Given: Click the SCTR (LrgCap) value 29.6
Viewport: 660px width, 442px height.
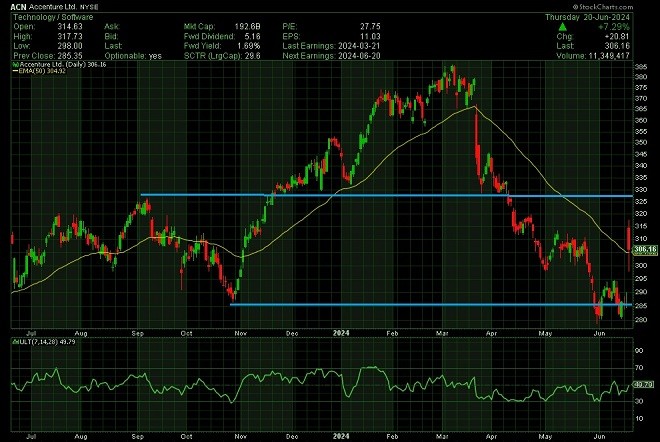Looking at the screenshot, I should point(252,56).
